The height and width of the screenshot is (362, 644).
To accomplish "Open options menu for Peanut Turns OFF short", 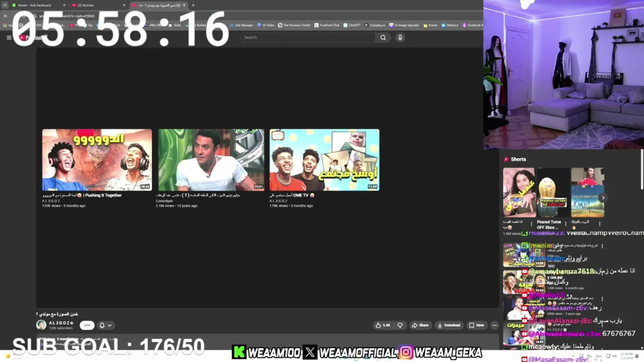I will coord(566,224).
